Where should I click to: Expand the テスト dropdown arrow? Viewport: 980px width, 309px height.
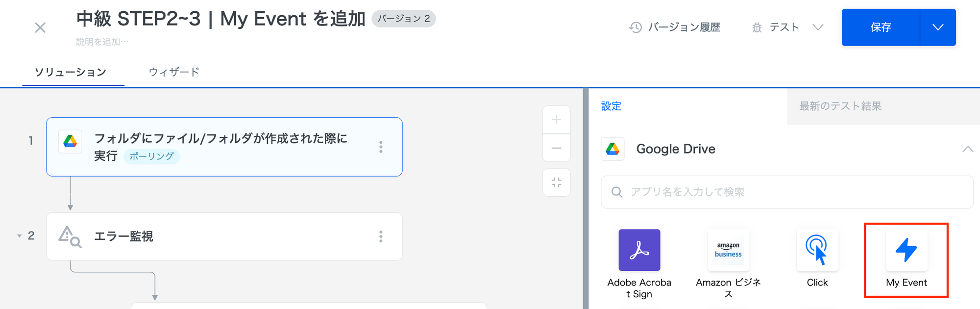click(x=818, y=27)
